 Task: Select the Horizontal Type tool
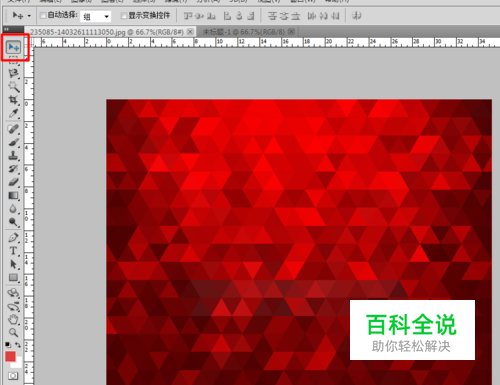point(13,251)
